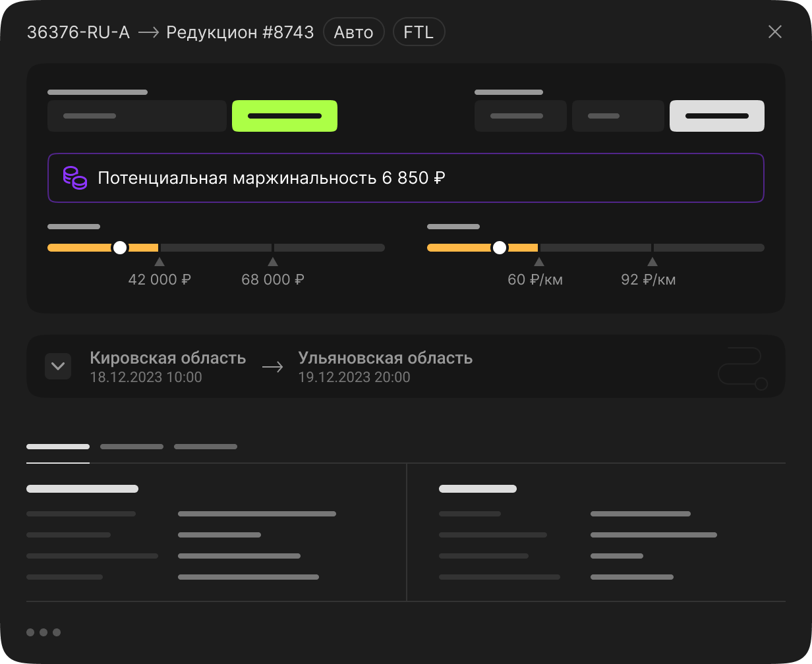Click the 68 000 ₽ triangle marker
This screenshot has width=812, height=664.
tap(272, 262)
